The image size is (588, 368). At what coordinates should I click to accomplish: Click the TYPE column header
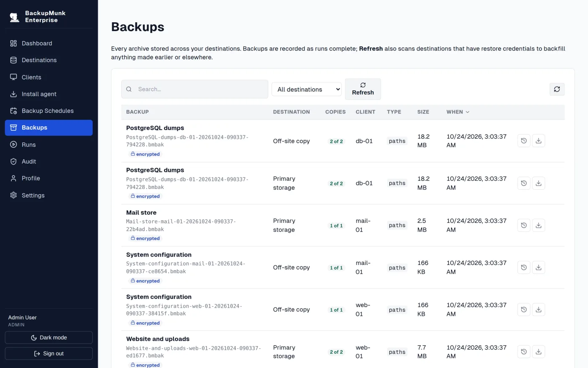394,112
